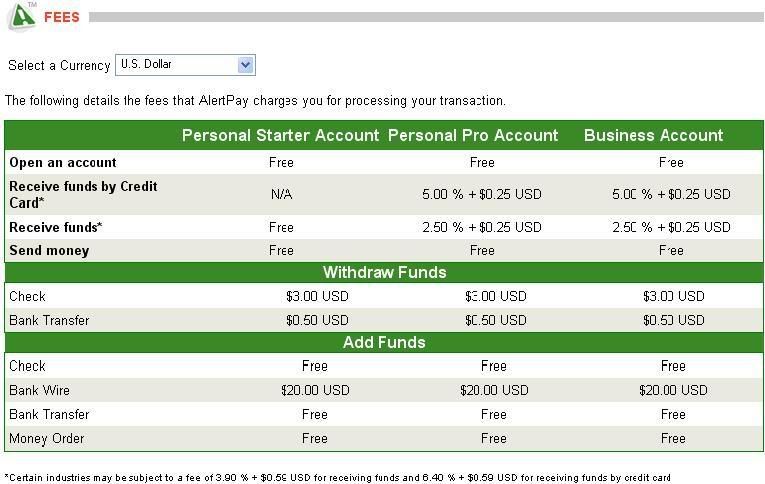This screenshot has height=484, width=765.
Task: Click the footnote about certain industries fees
Action: click(x=338, y=478)
